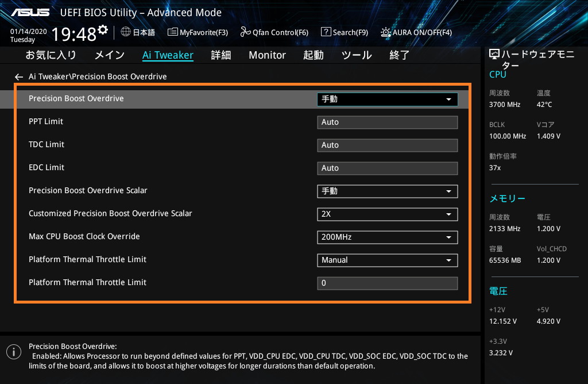Open Precision Boost Overdrive Scalar dropdown
This screenshot has width=588, height=384.
[x=388, y=191]
